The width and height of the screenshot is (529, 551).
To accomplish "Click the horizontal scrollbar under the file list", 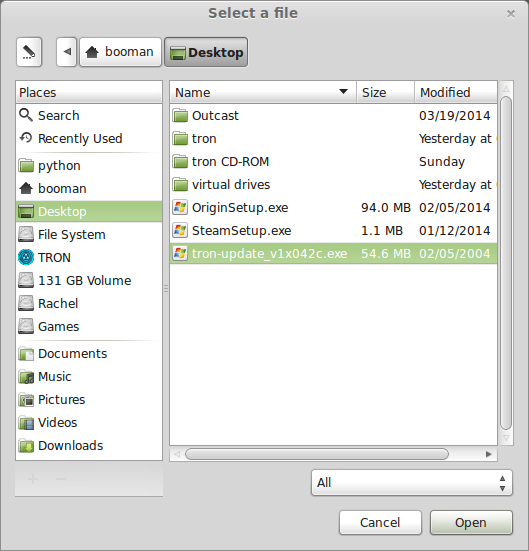I will click(x=317, y=454).
